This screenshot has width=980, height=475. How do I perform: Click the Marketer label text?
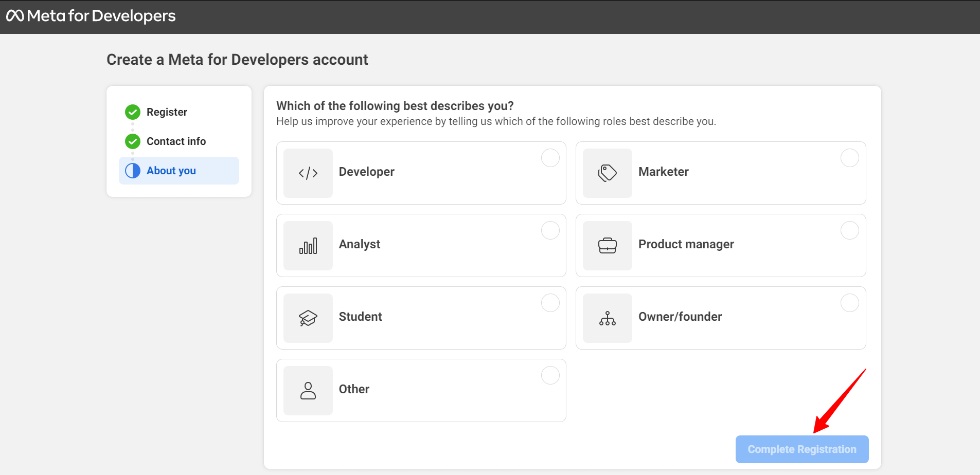click(x=663, y=172)
